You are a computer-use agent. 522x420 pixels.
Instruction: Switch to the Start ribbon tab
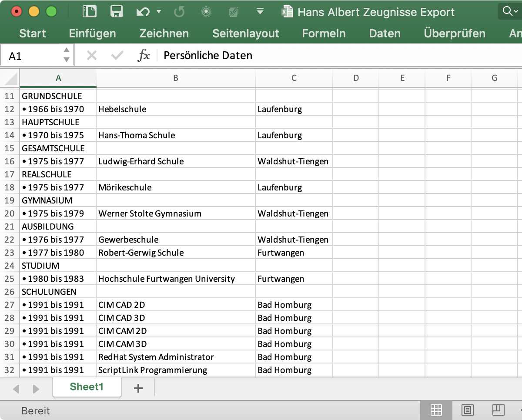33,33
